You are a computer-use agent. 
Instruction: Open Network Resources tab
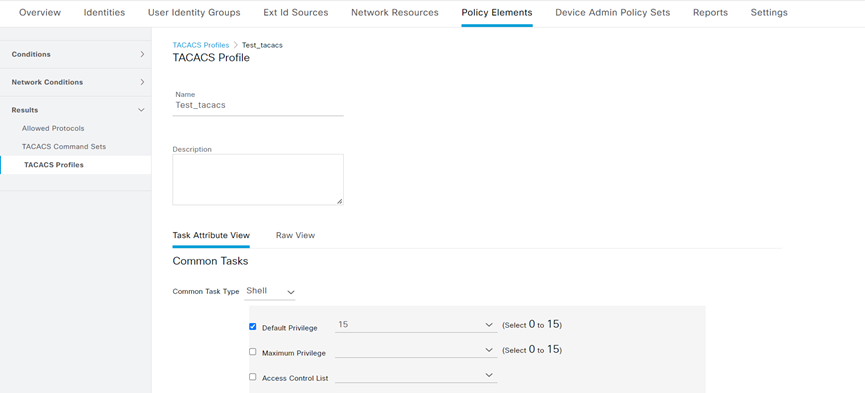[x=395, y=12]
